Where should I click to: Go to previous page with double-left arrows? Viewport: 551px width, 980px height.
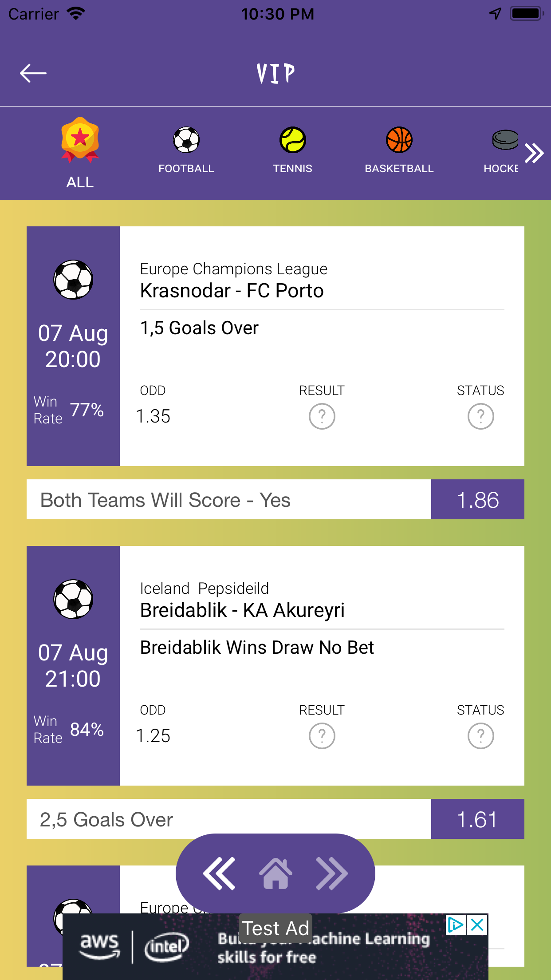(219, 873)
